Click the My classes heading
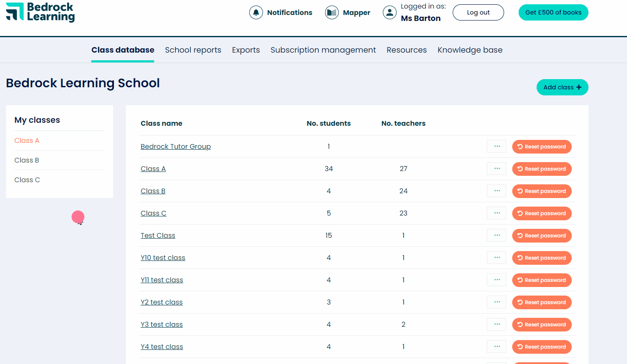 37,120
